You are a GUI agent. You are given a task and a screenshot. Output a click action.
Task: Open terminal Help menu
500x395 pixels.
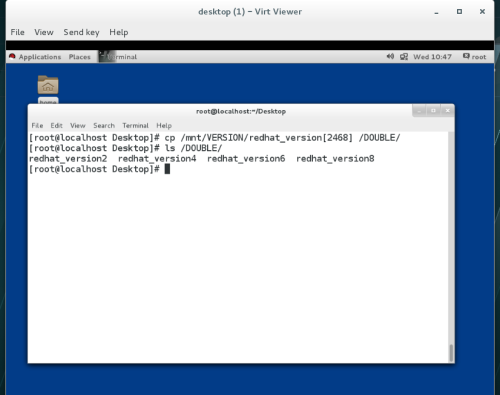[x=164, y=126]
